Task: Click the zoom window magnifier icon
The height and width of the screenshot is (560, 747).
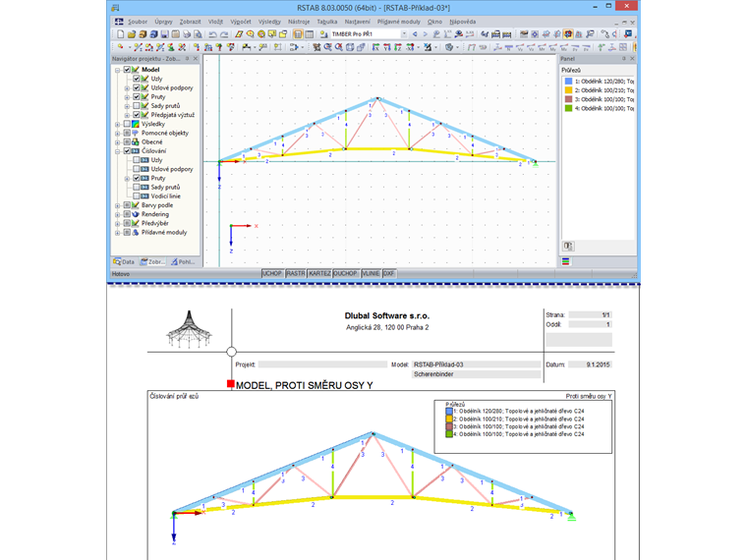Action: (x=328, y=47)
